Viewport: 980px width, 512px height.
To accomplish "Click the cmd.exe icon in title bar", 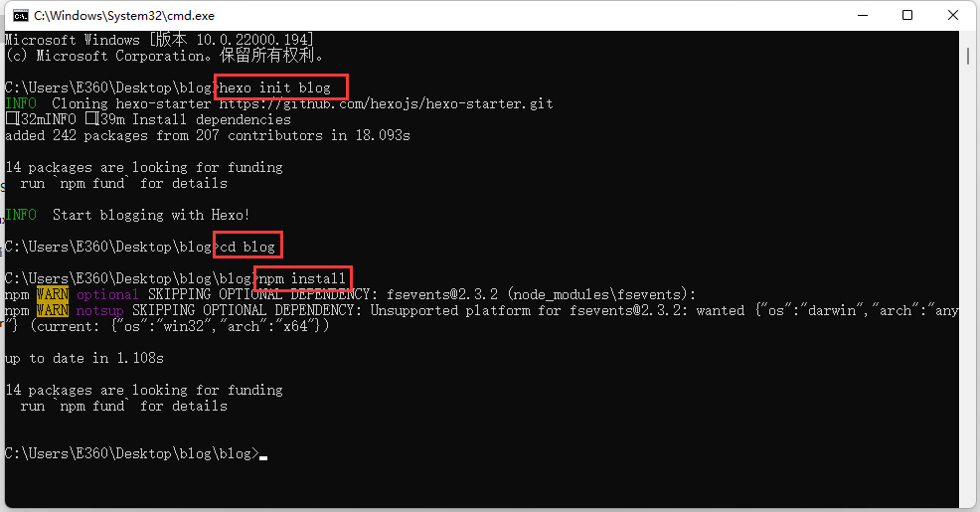I will pos(21,16).
